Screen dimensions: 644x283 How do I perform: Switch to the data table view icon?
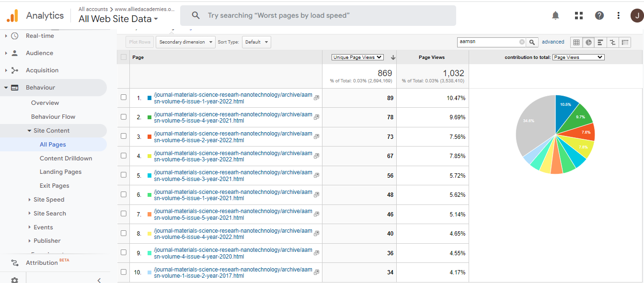(x=576, y=42)
